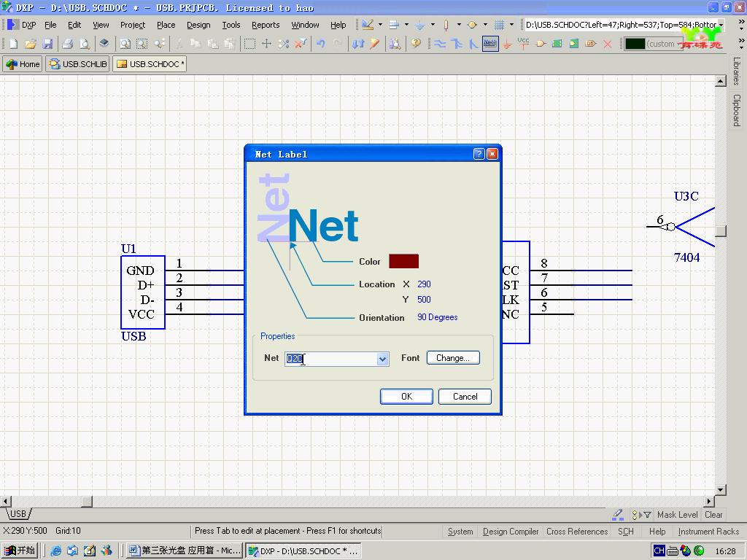Open the Libraries side panel

pyautogui.click(x=737, y=71)
